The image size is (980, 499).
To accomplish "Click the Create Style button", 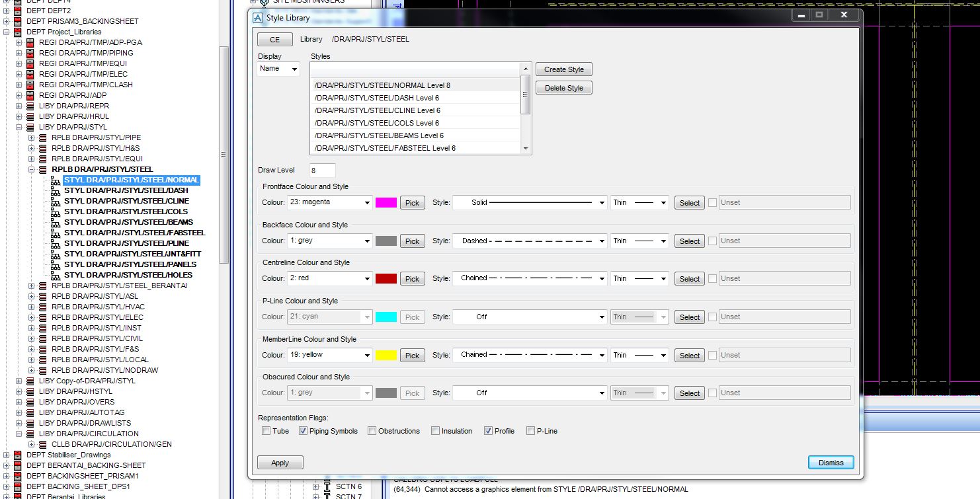I will (564, 69).
